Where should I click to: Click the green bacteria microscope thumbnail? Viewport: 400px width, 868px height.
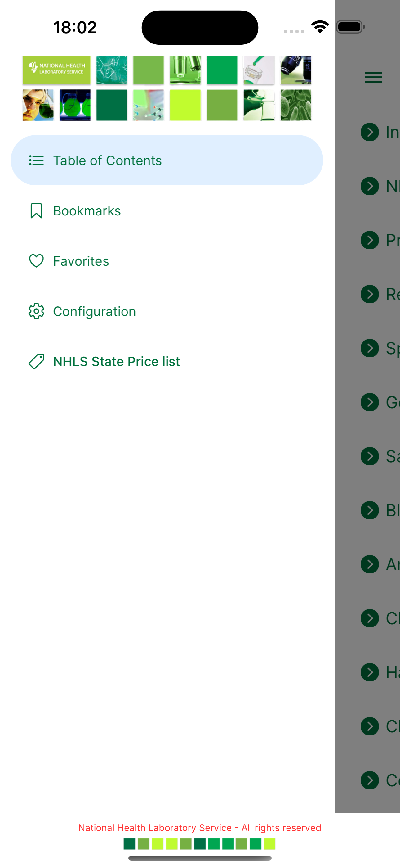pos(296,105)
